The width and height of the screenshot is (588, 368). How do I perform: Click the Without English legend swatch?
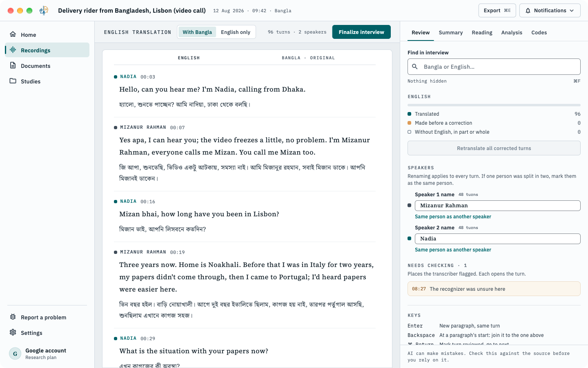[x=410, y=132]
